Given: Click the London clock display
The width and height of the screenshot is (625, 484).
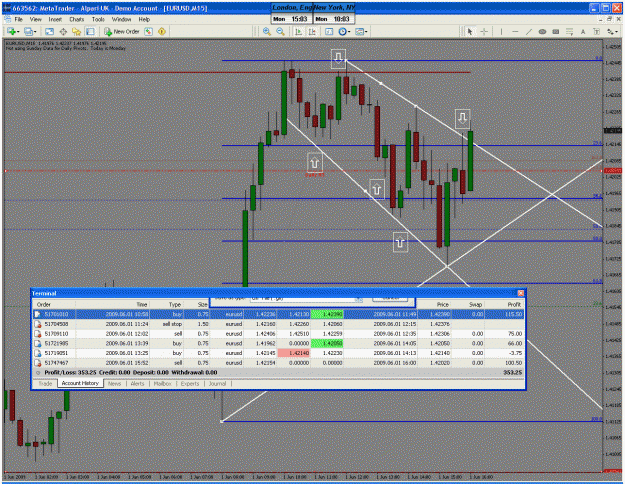Looking at the screenshot, I should [x=292, y=14].
